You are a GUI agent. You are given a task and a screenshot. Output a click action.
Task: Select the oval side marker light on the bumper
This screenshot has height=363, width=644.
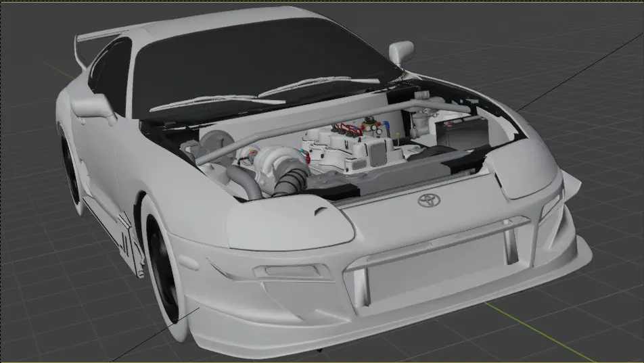[x=189, y=263]
